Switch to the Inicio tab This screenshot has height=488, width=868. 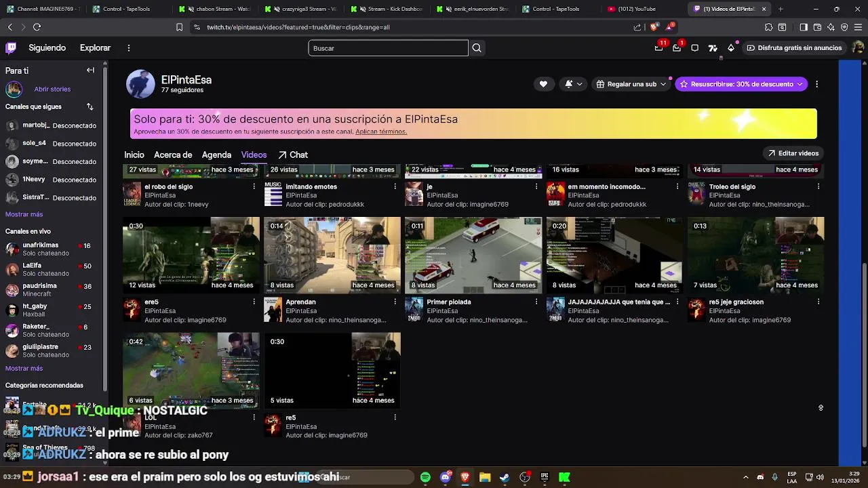click(x=134, y=155)
